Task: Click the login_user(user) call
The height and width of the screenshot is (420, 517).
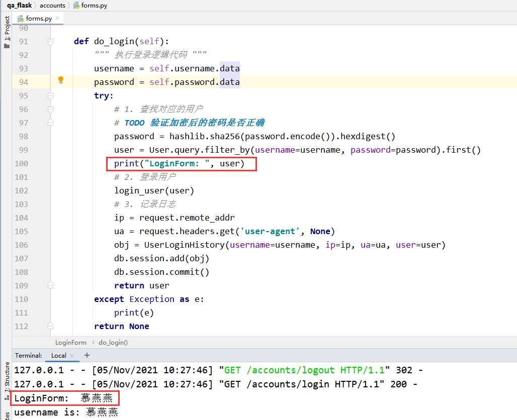Action: coord(154,191)
